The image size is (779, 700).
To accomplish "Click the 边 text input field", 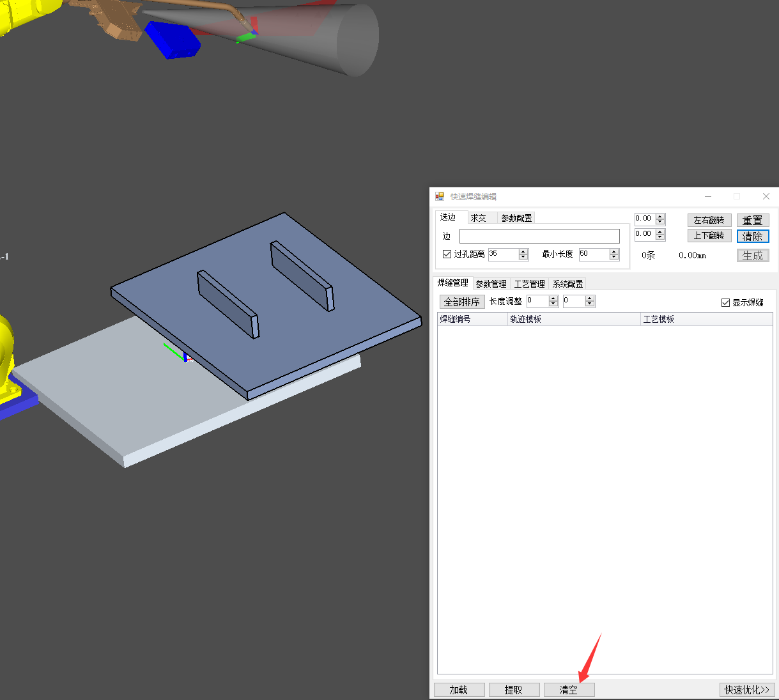I will click(x=539, y=236).
